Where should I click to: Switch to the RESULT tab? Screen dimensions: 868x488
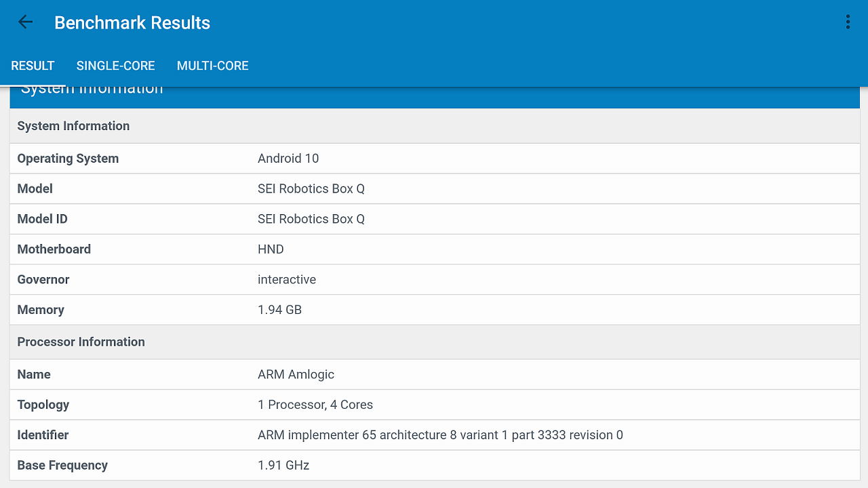(33, 66)
